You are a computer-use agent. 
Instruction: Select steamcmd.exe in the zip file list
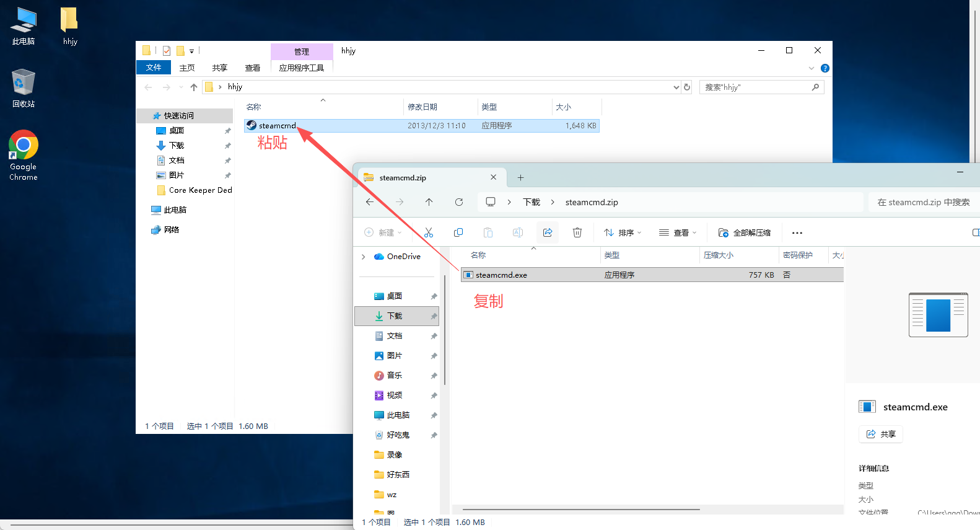tap(501, 275)
